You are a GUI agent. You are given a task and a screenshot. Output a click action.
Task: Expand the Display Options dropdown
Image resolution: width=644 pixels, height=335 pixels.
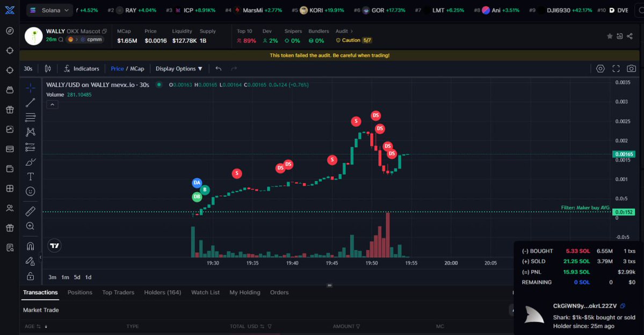click(179, 69)
